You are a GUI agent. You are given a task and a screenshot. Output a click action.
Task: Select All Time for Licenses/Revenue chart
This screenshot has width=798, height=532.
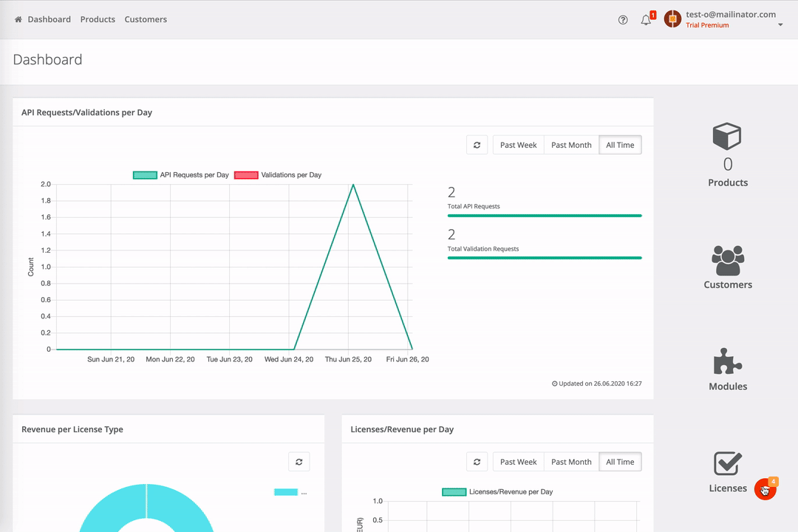pyautogui.click(x=620, y=462)
